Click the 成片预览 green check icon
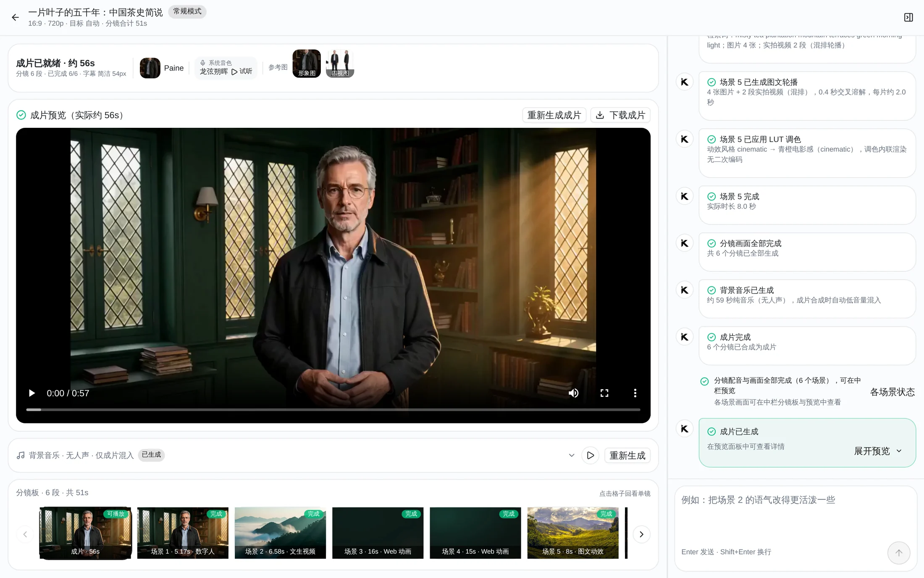This screenshot has height=578, width=924. [21, 115]
